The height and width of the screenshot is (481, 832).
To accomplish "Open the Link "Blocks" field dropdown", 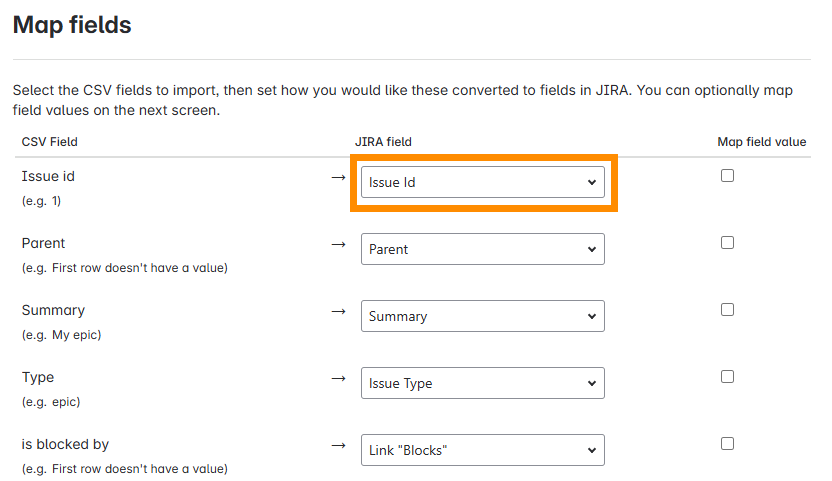I will tap(482, 450).
